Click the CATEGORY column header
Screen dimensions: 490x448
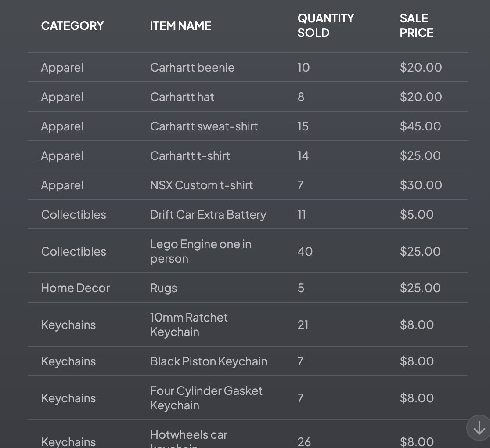[72, 25]
